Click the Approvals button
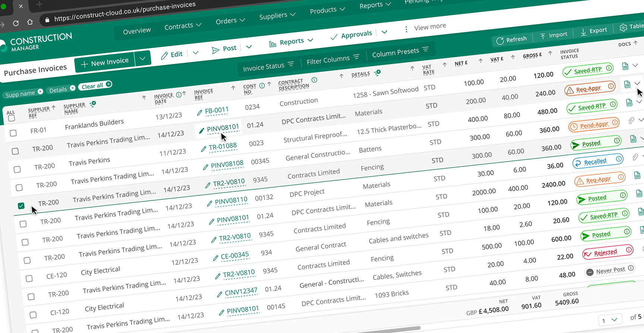644x333 pixels. pyautogui.click(x=351, y=35)
